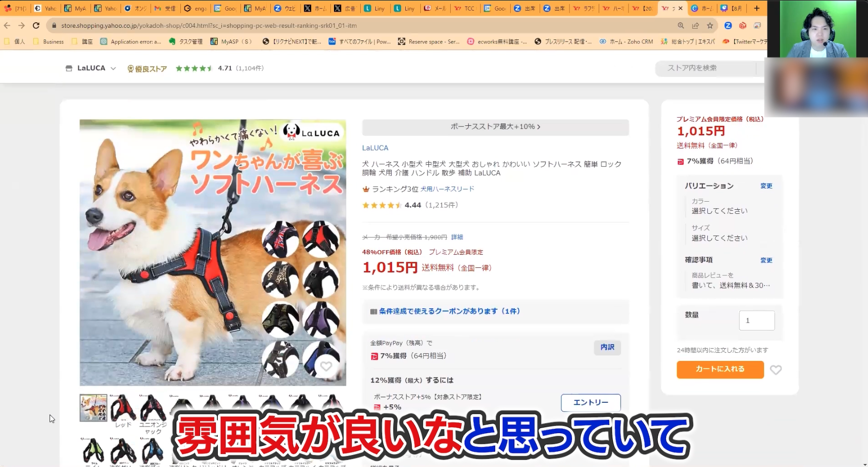This screenshot has height=467, width=868.
Task: Open the address bar zoom/magnifier icon
Action: coord(681,25)
